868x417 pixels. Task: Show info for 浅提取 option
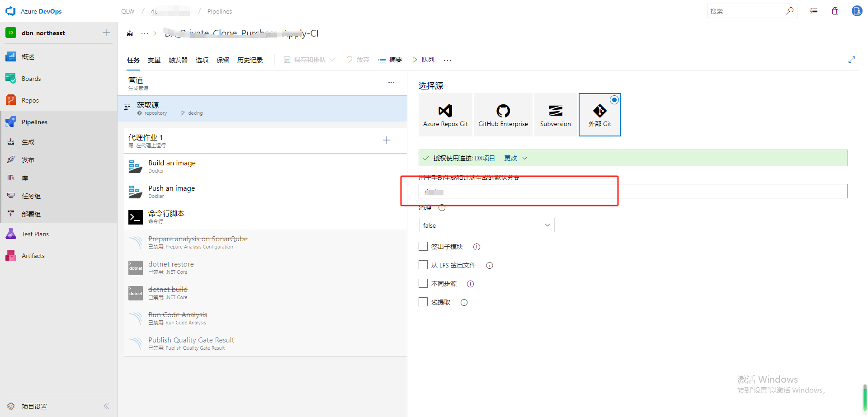pyautogui.click(x=464, y=302)
